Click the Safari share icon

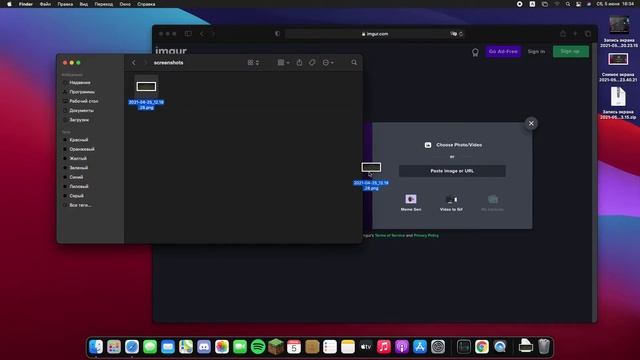(563, 33)
